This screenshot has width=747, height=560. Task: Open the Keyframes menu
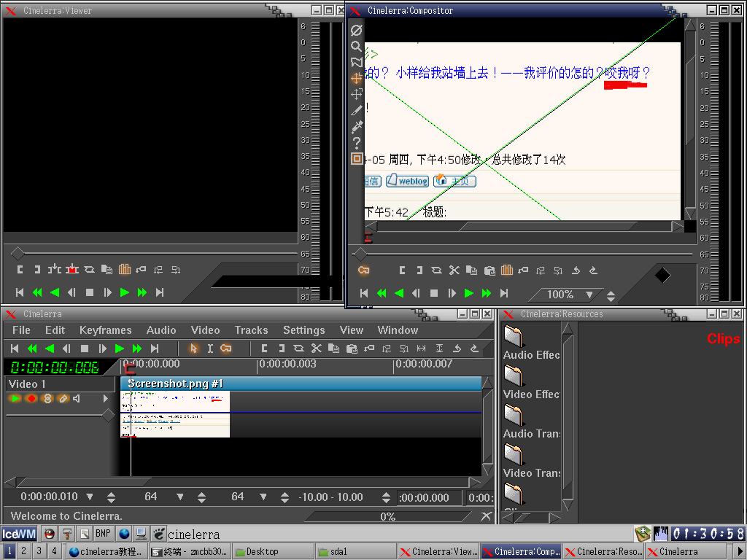coord(105,330)
